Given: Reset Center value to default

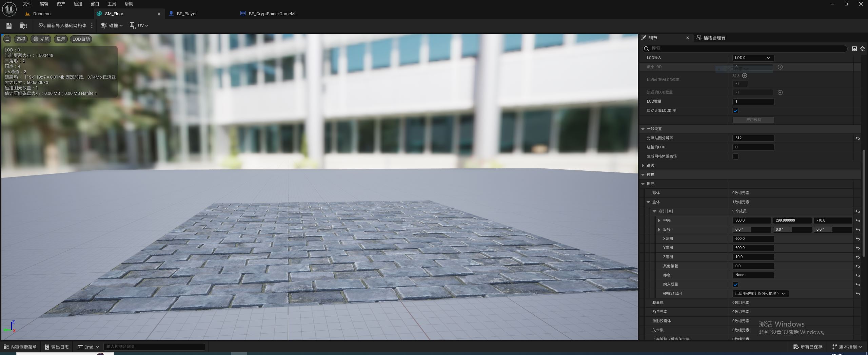Looking at the screenshot, I should [857, 221].
